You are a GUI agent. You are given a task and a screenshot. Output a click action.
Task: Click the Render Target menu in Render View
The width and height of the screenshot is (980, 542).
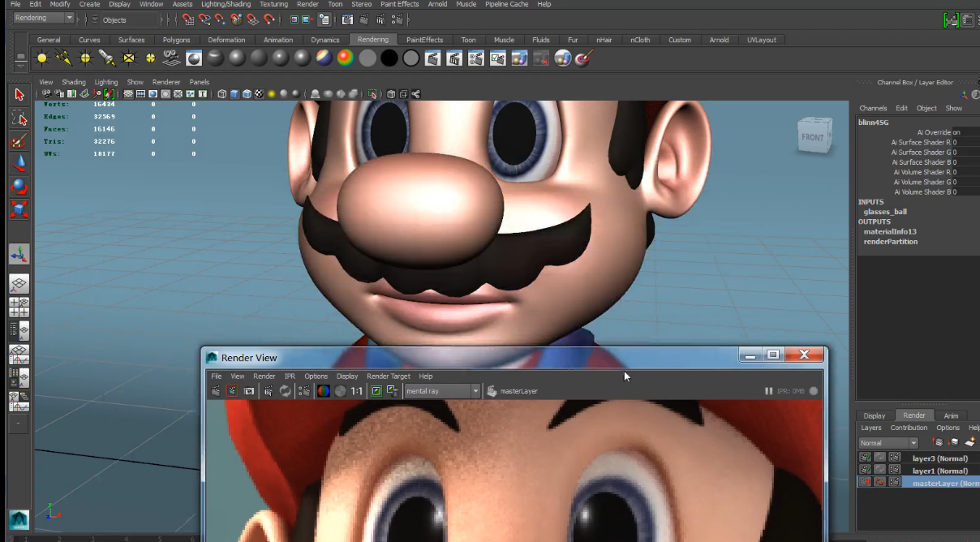click(x=389, y=376)
